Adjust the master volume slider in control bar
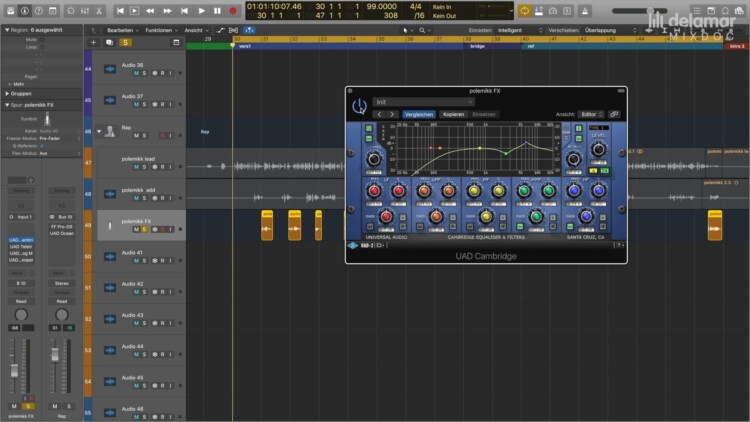This screenshot has width=750, height=422. coord(640,11)
